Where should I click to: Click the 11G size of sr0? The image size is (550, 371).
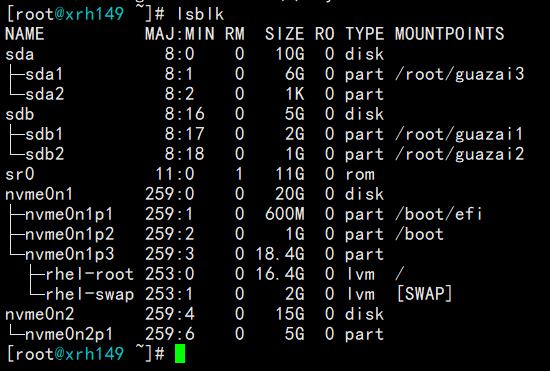tap(290, 174)
